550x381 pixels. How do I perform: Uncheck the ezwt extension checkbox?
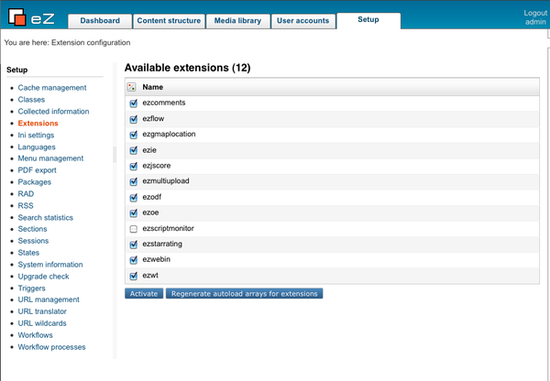coord(133,276)
